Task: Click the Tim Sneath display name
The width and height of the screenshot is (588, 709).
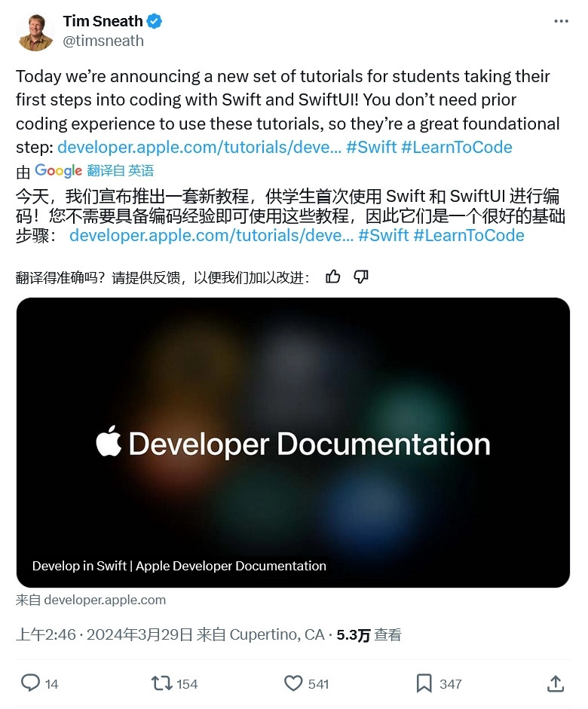Action: [x=103, y=21]
